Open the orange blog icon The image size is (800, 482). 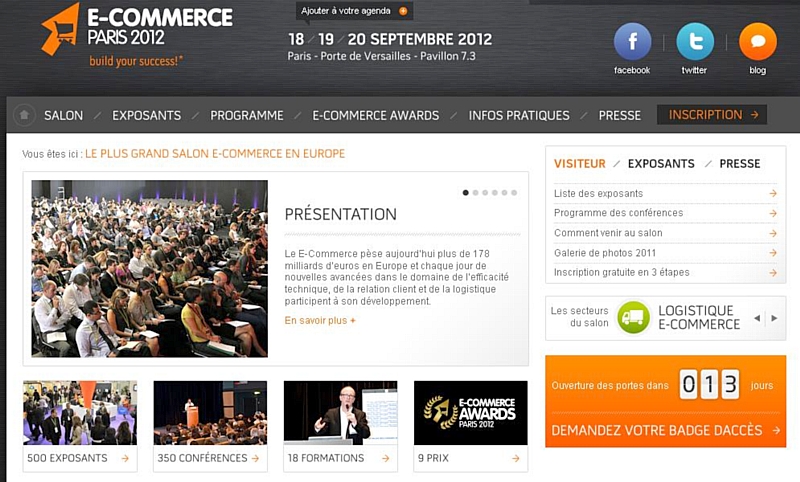758,41
